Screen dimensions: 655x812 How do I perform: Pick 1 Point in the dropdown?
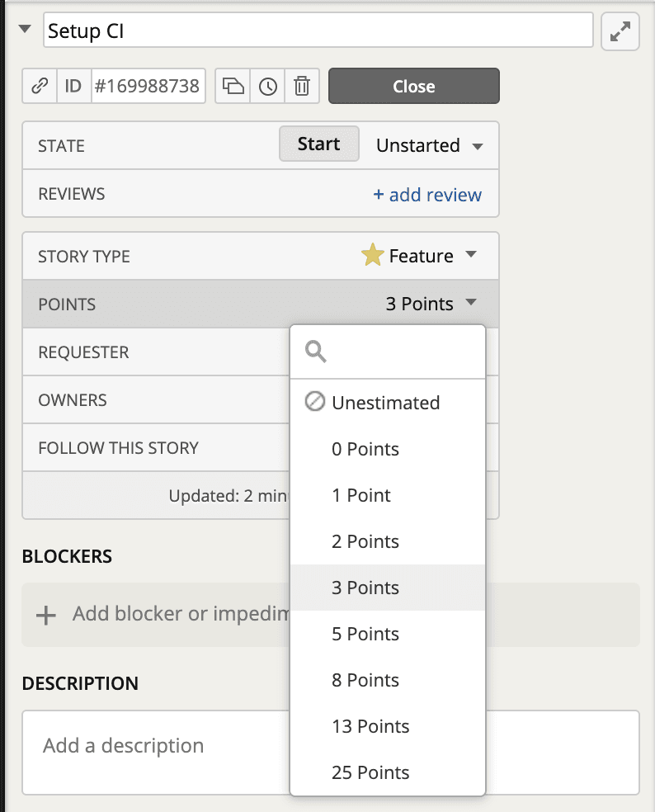(x=361, y=495)
